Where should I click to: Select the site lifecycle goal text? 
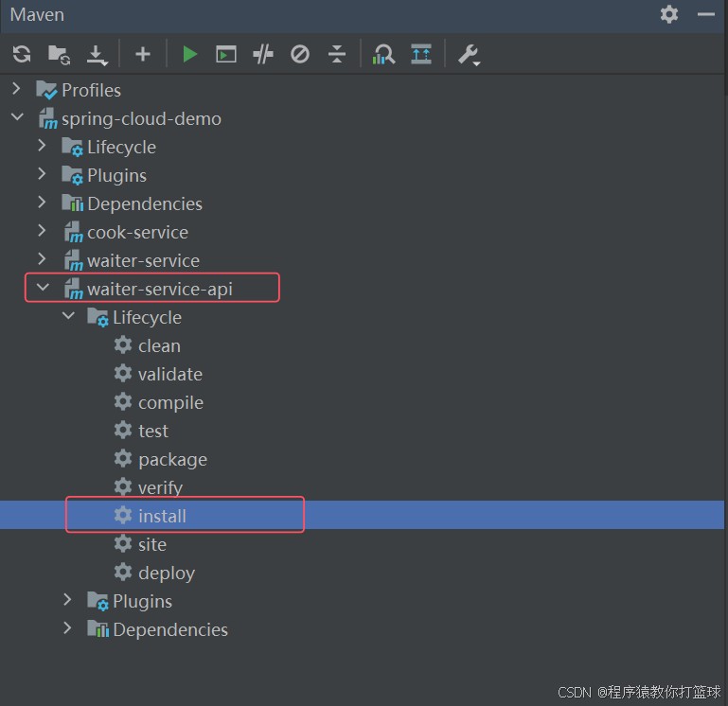[152, 544]
